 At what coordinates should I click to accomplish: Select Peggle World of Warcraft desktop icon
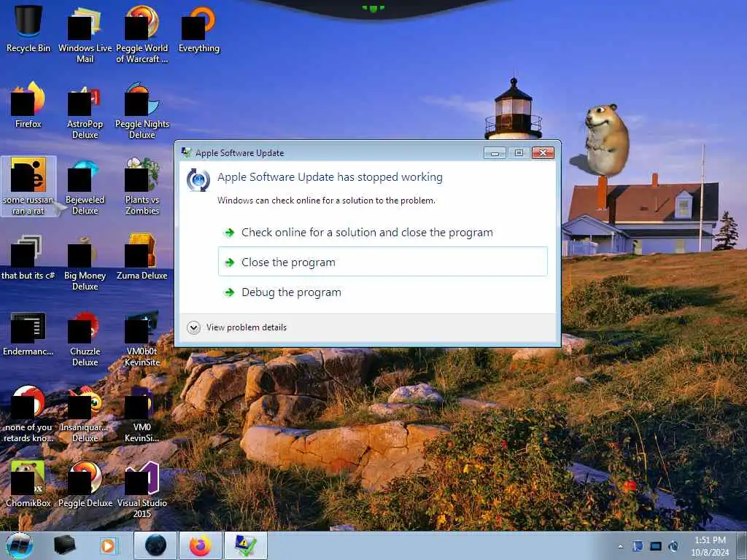click(x=142, y=34)
